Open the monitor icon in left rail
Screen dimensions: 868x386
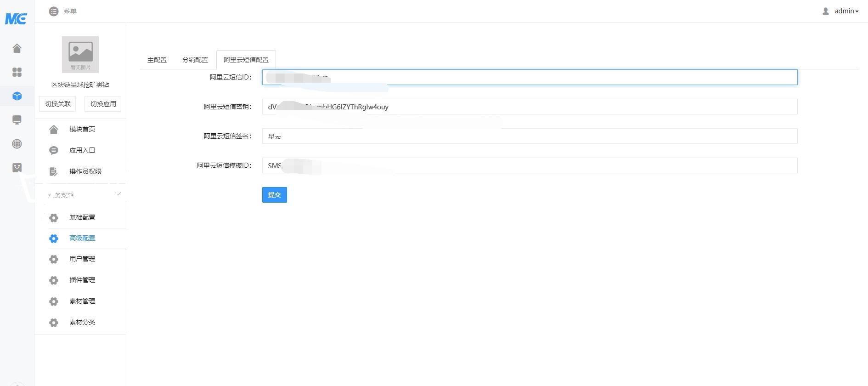click(x=17, y=120)
